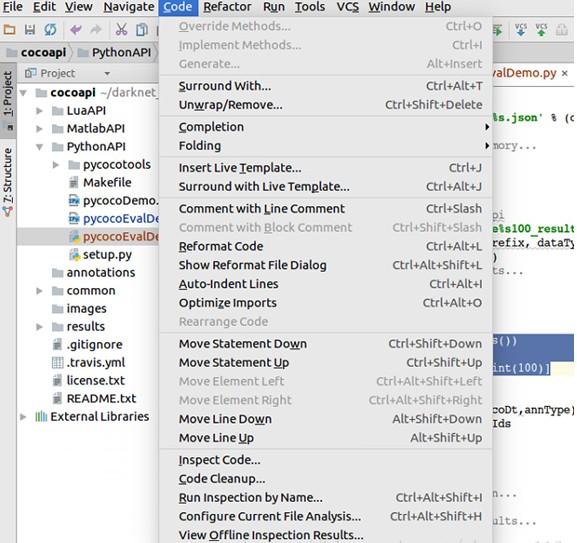The image size is (577, 543).
Task: Click the green run arrow toolbar icon
Action: point(498,30)
